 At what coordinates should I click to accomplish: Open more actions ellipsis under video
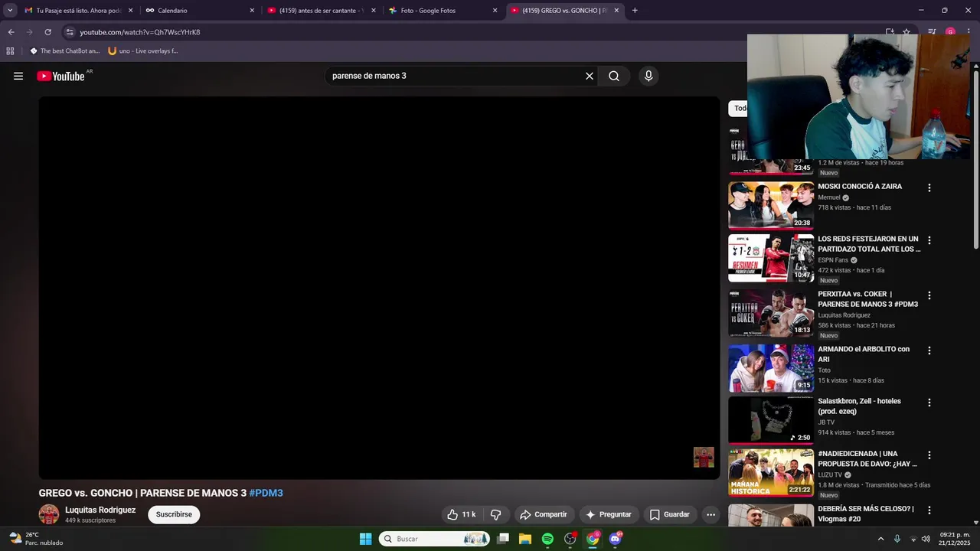coord(710,514)
